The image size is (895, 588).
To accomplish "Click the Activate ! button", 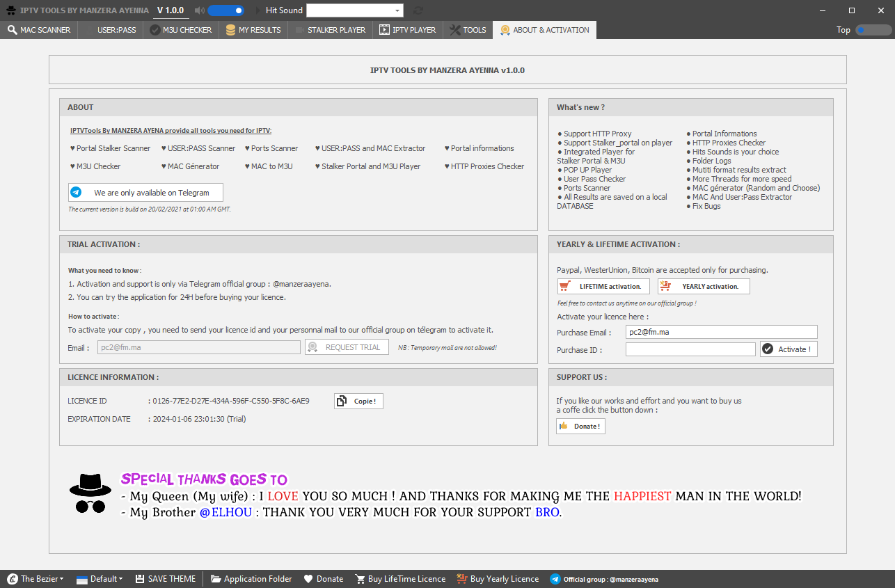I will tap(789, 349).
